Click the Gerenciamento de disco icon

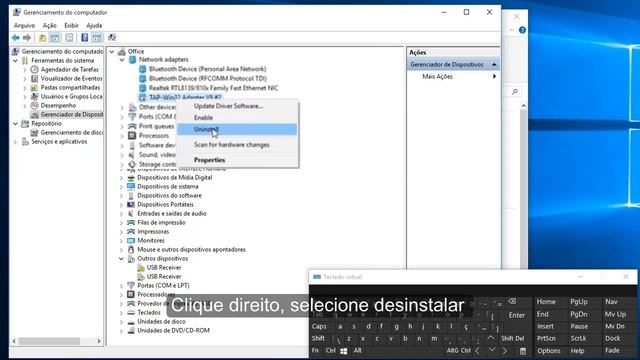(x=35, y=133)
